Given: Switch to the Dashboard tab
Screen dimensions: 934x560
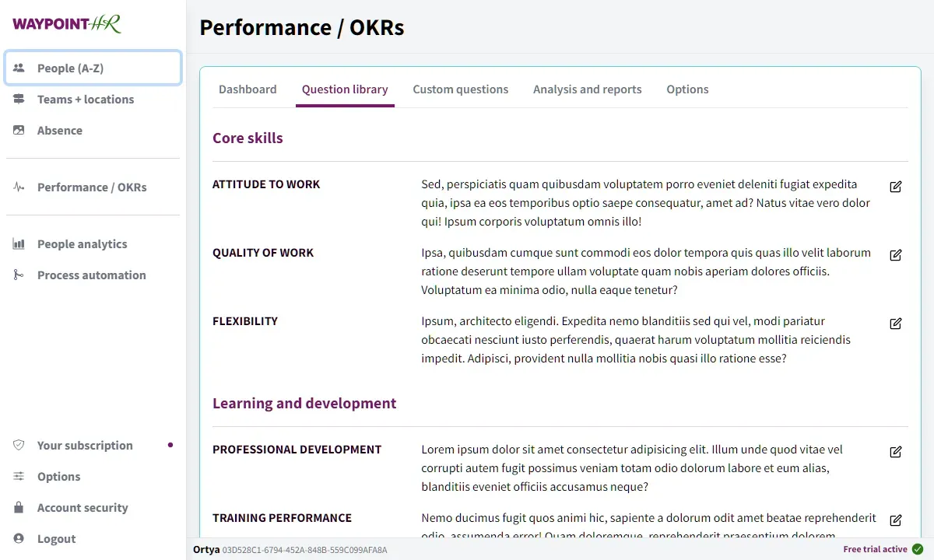Looking at the screenshot, I should (248, 89).
